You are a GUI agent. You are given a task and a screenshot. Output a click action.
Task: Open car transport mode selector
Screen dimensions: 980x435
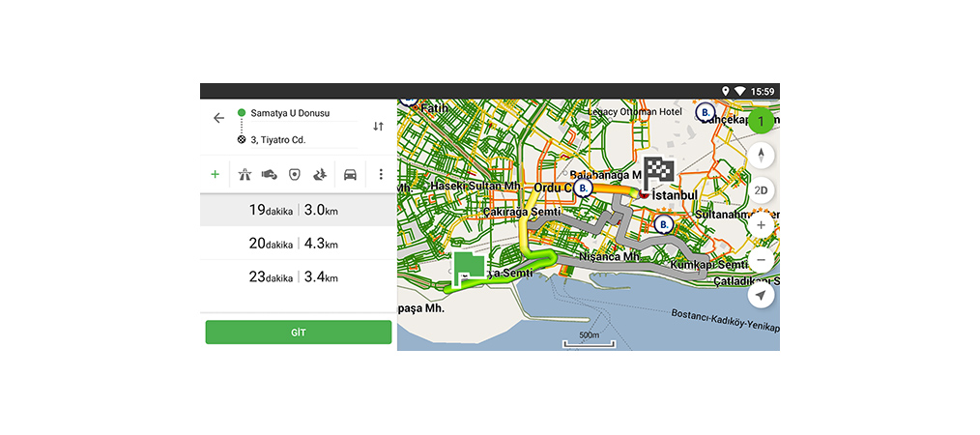pyautogui.click(x=350, y=175)
